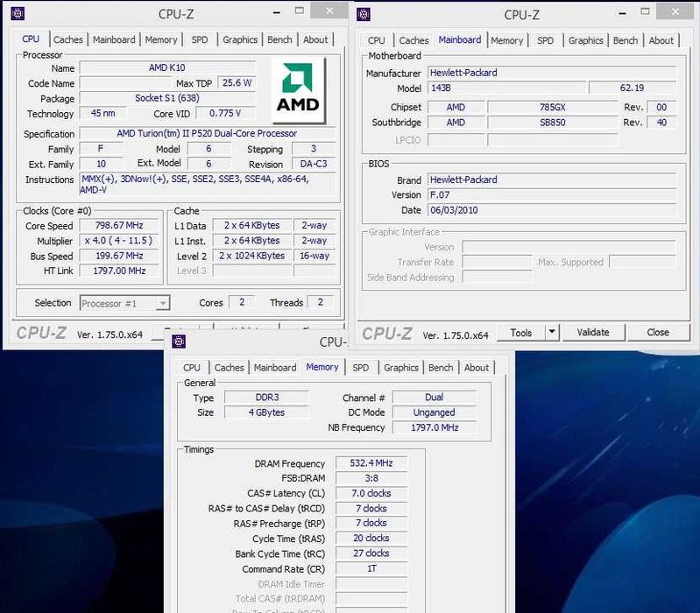700x613 pixels.
Task: Click the Bank Cycle Time value 27 clocks
Action: [x=371, y=553]
